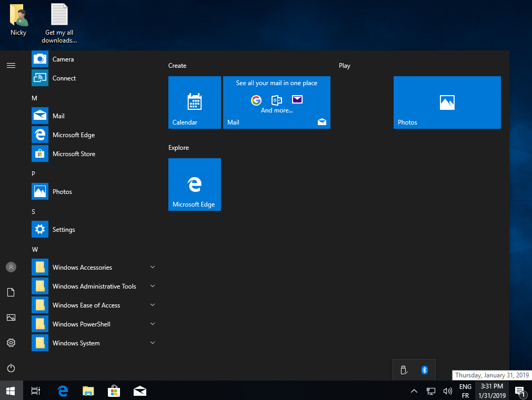Jump to letter M header
Screen dimensions: 532x400
(x=34, y=98)
